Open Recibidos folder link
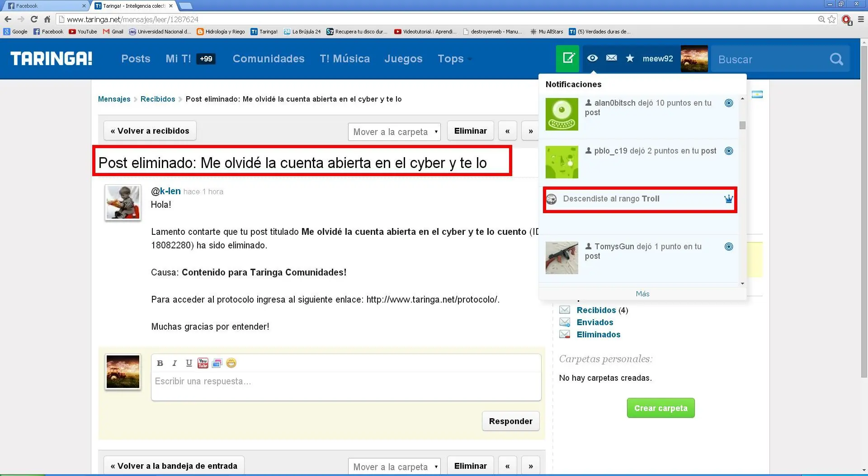The image size is (868, 476). (x=596, y=310)
